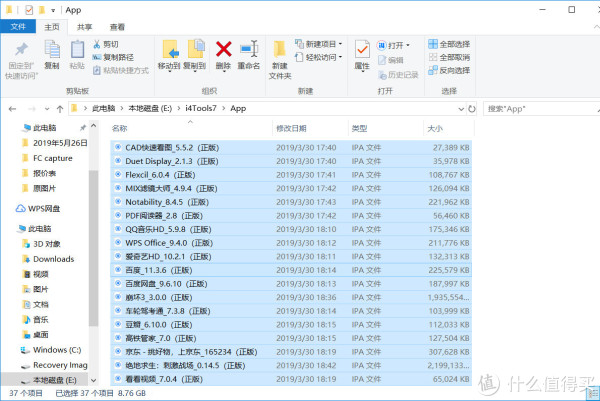Select 2019年5月26日 folder in sidebar
The image size is (600, 401).
point(55,143)
